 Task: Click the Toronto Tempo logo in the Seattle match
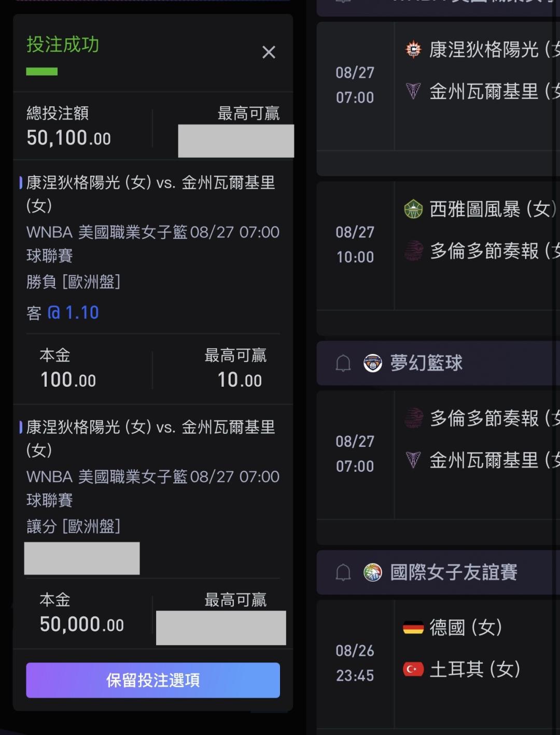(x=413, y=251)
